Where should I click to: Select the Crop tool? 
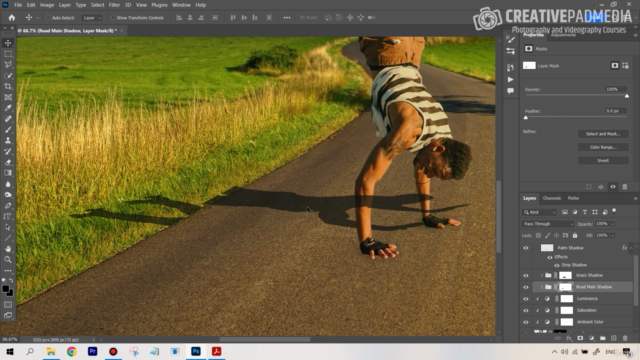(8, 86)
